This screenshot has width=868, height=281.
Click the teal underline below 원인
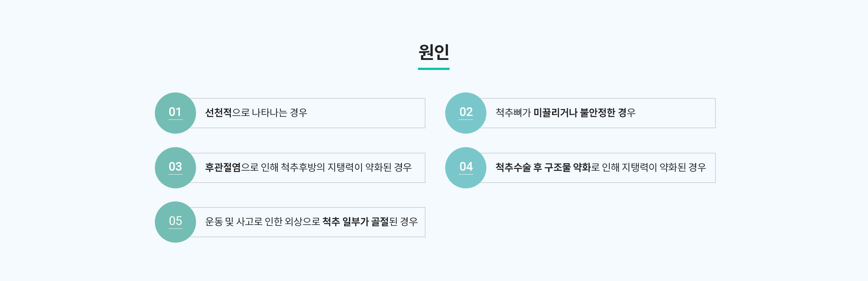(434, 69)
